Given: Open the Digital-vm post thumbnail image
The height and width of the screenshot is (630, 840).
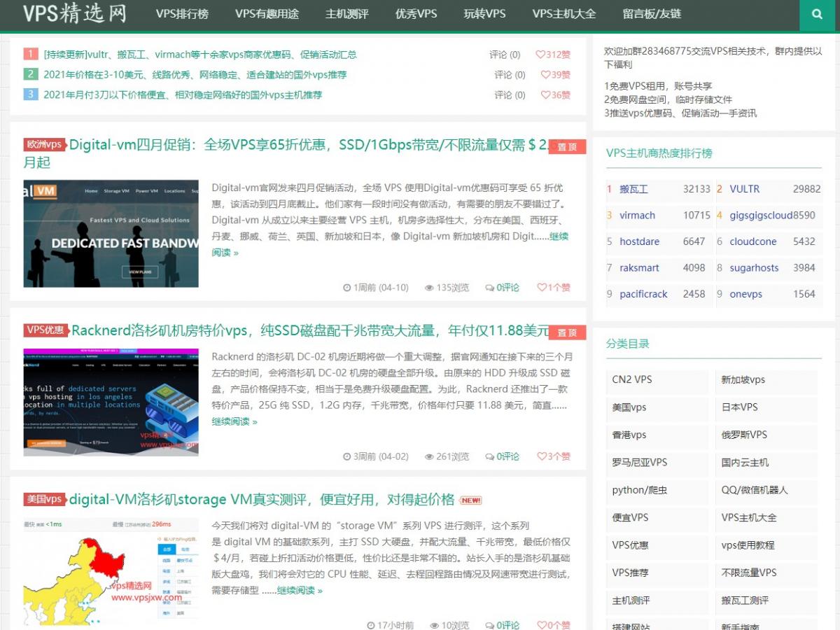Looking at the screenshot, I should (111, 234).
